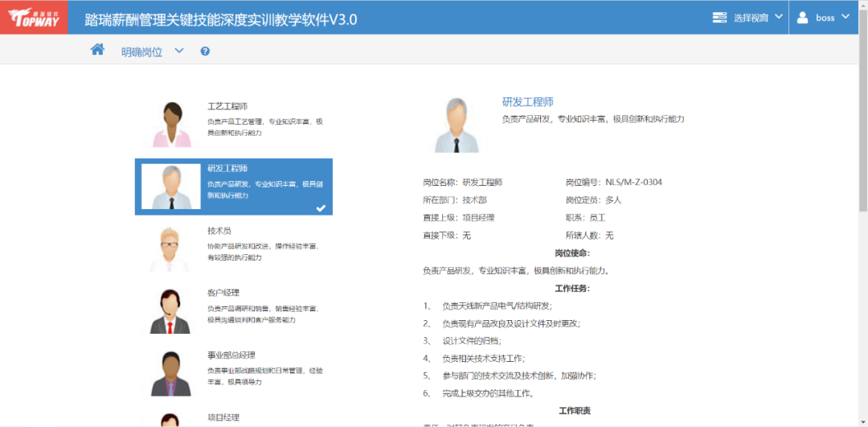This screenshot has height=427, width=868.
Task: Click the 明确岗位 menu label
Action: [141, 51]
